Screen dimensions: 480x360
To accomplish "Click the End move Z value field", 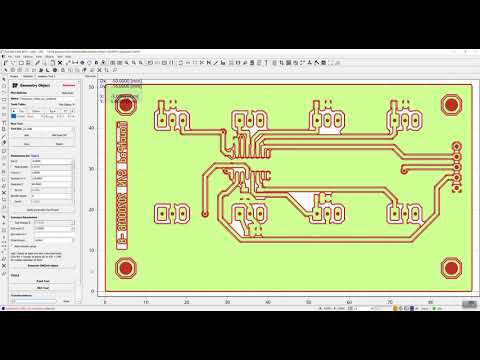I will click(x=53, y=228).
